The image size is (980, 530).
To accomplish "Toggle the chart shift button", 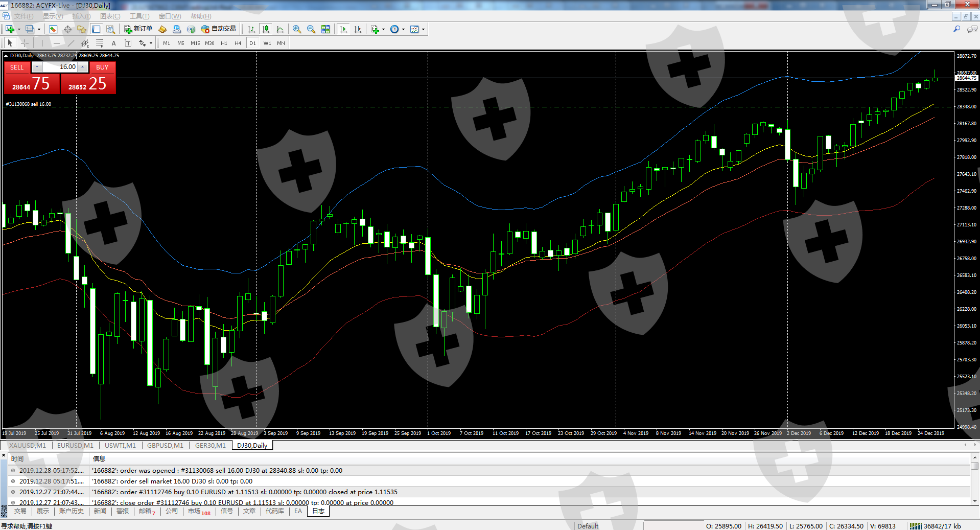I will pos(358,29).
